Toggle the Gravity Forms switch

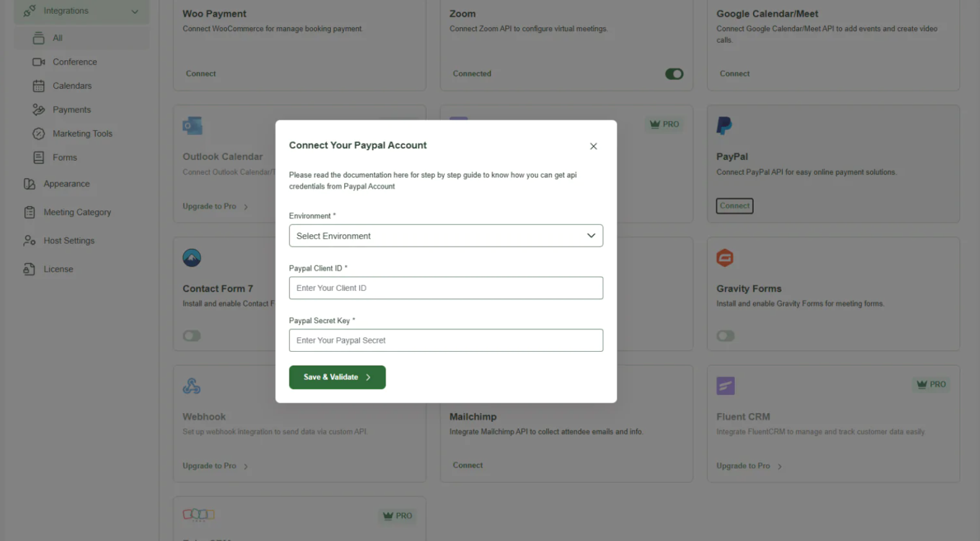pyautogui.click(x=726, y=336)
